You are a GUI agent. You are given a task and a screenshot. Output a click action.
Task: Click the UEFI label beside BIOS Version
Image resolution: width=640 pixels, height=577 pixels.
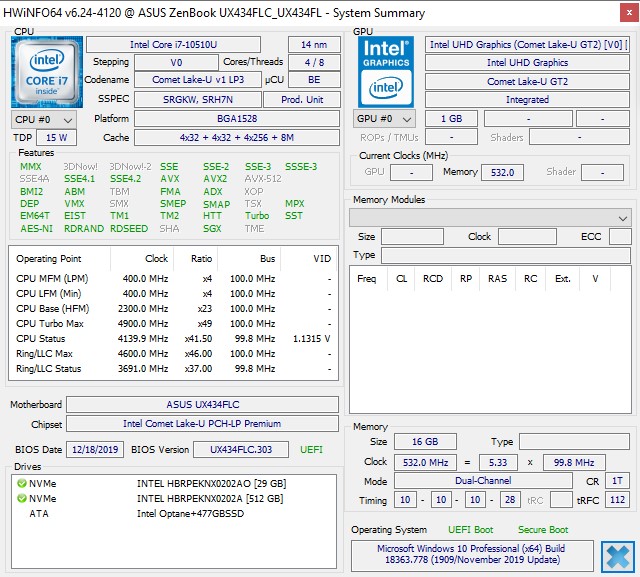click(311, 449)
